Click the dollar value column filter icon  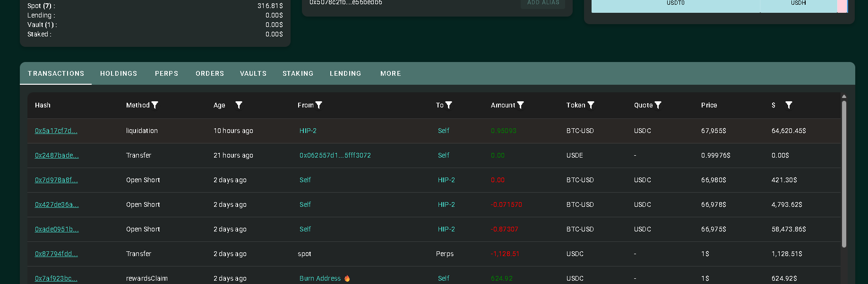[789, 105]
